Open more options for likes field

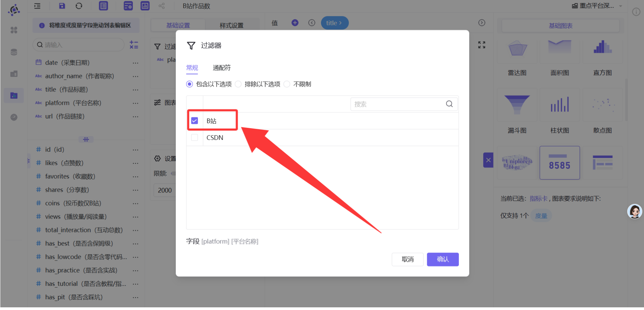135,163
